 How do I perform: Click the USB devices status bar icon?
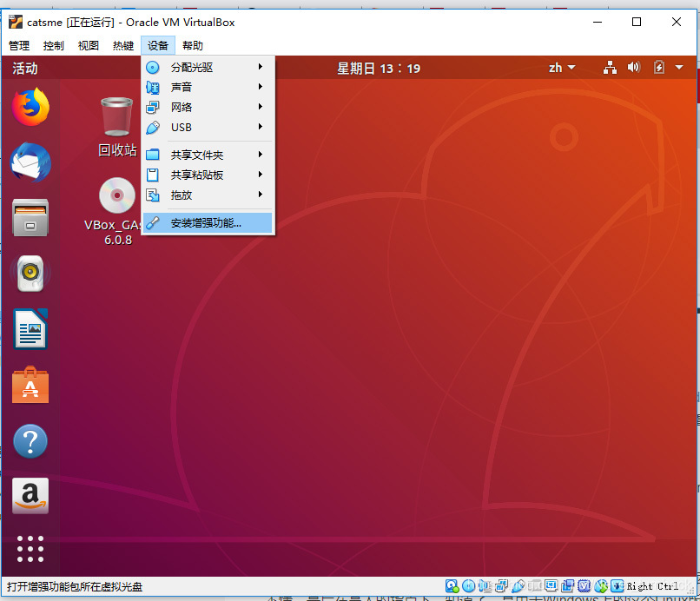pyautogui.click(x=518, y=586)
